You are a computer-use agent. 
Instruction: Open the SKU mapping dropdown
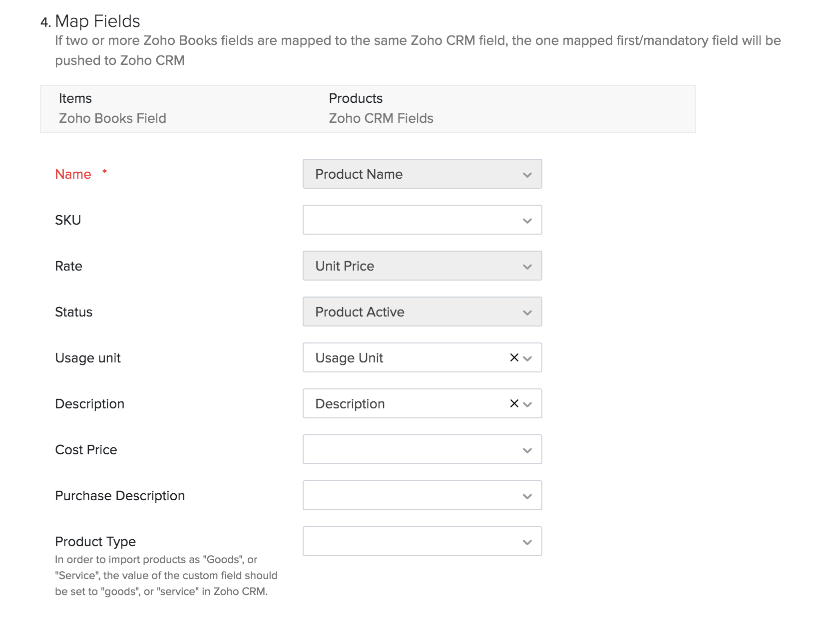coord(422,220)
